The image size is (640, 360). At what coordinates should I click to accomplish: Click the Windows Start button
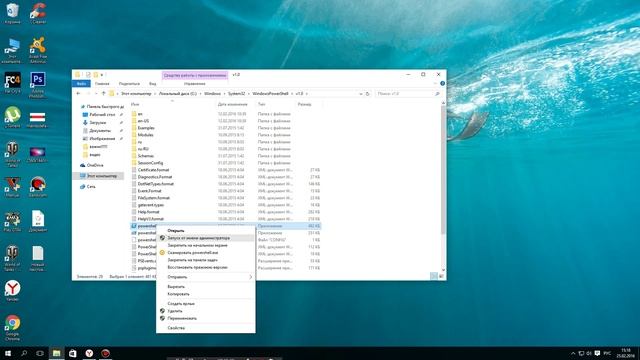(7, 353)
